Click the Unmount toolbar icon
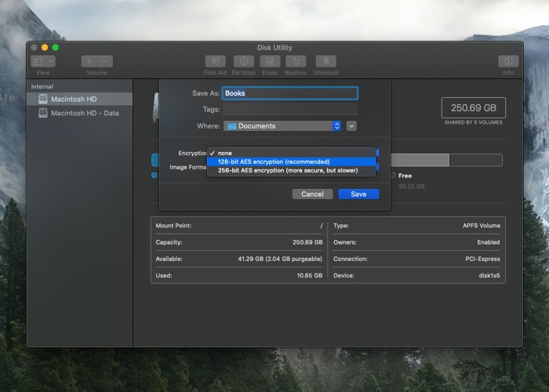This screenshot has height=392, width=549. click(x=326, y=61)
